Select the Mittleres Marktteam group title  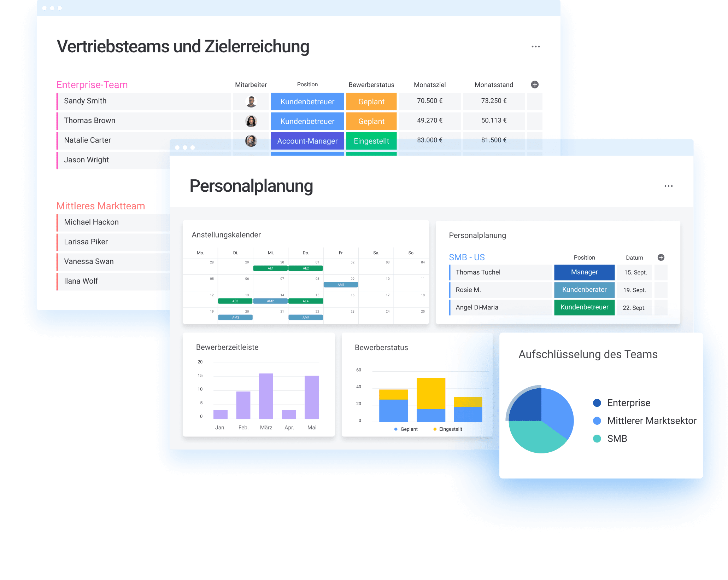101,206
